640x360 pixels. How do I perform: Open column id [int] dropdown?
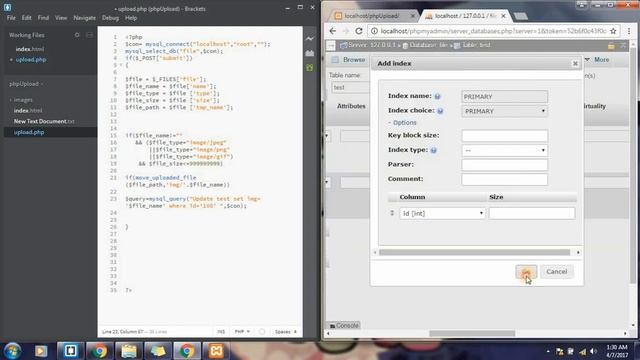click(x=442, y=213)
